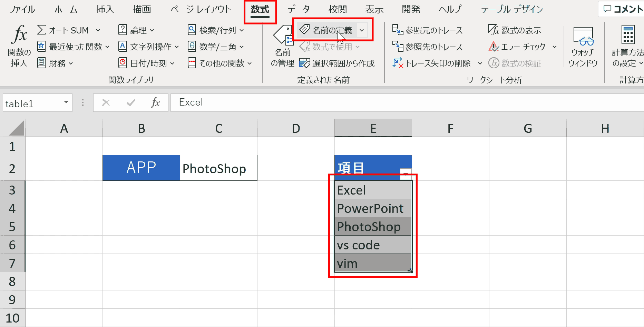Click the blue APP cell
The height and width of the screenshot is (327, 644).
click(x=141, y=168)
